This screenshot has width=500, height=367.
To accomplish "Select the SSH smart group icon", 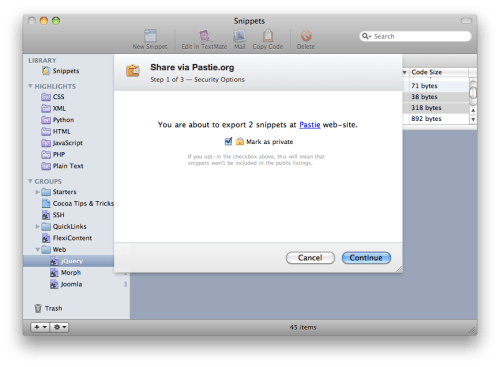I will coord(46,215).
